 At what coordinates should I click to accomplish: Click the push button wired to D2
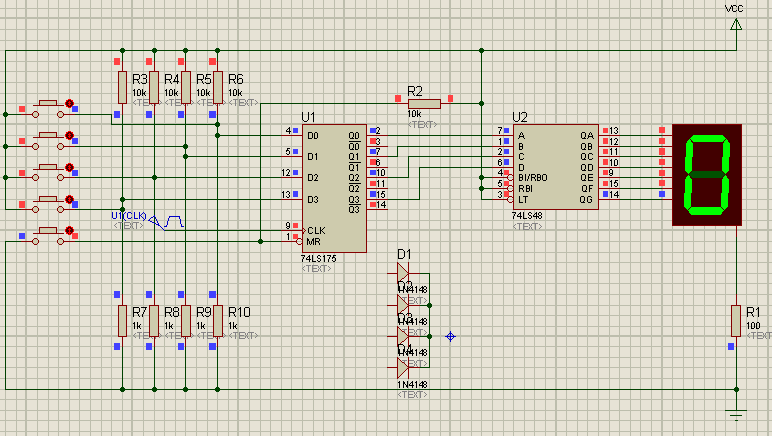48,172
